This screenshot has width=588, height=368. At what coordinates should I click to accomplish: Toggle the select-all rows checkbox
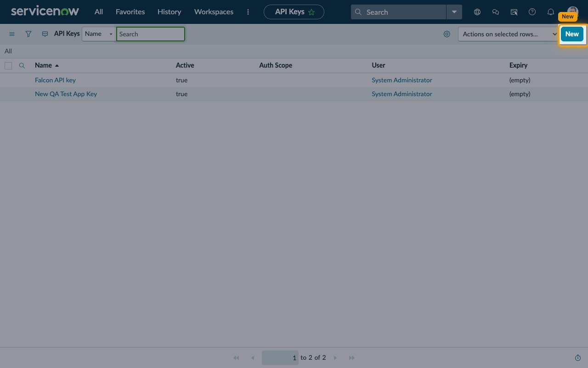pyautogui.click(x=8, y=66)
